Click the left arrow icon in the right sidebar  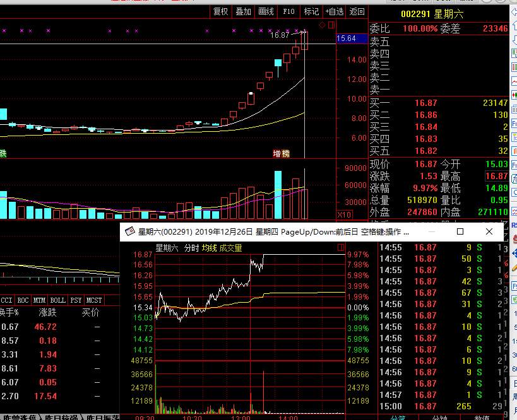click(514, 12)
